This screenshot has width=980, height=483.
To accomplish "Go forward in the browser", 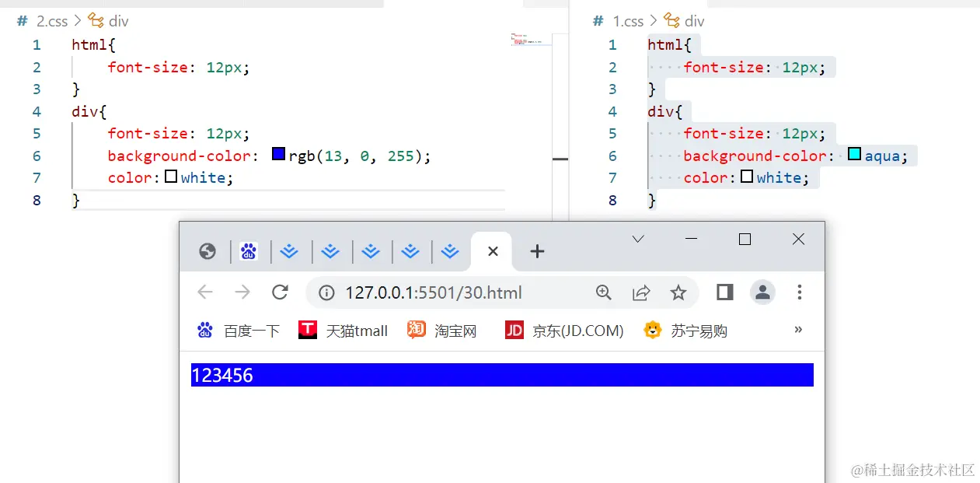I will click(242, 292).
